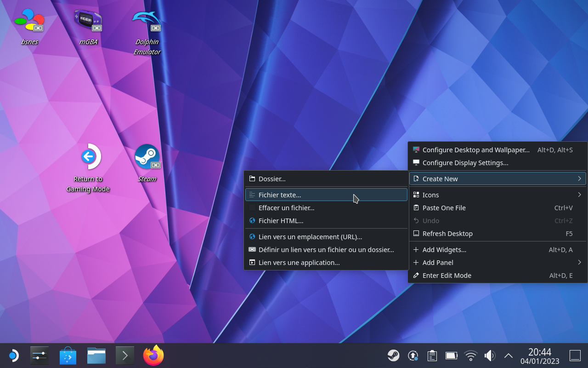The width and height of the screenshot is (588, 368).
Task: Expand the Add Panel submenu
Action: [498, 263]
